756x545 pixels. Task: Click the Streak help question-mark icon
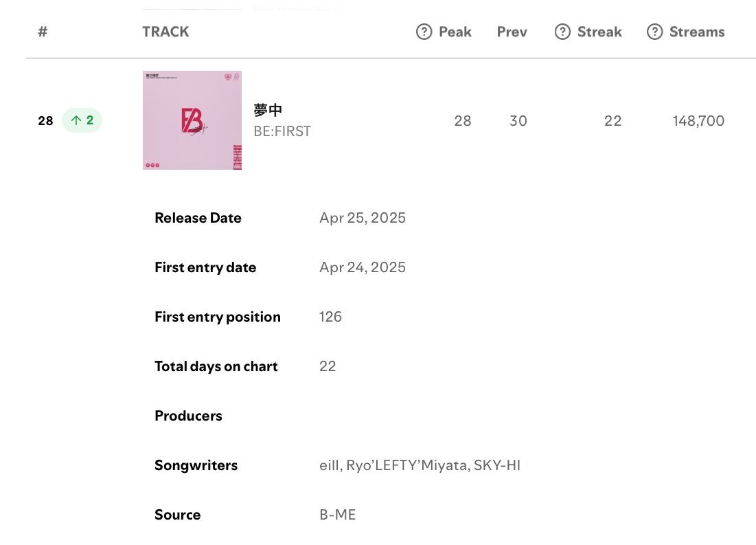(x=562, y=32)
